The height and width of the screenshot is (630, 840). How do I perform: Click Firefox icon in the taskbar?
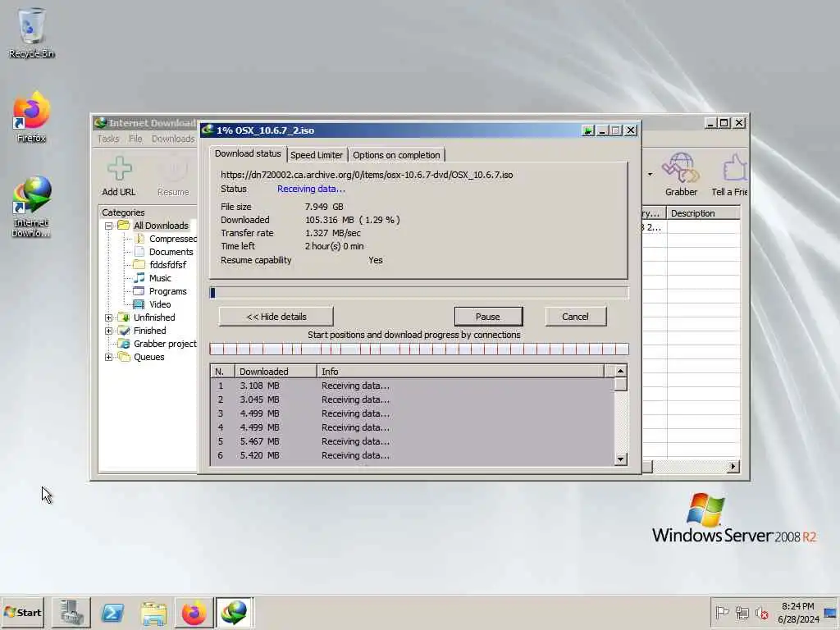[194, 612]
